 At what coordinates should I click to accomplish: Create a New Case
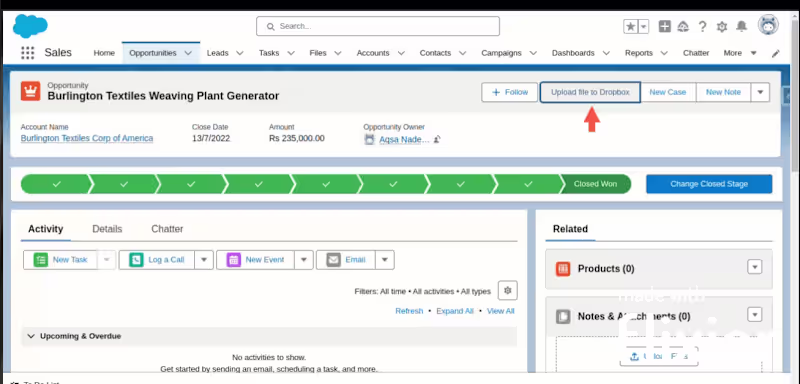(668, 92)
